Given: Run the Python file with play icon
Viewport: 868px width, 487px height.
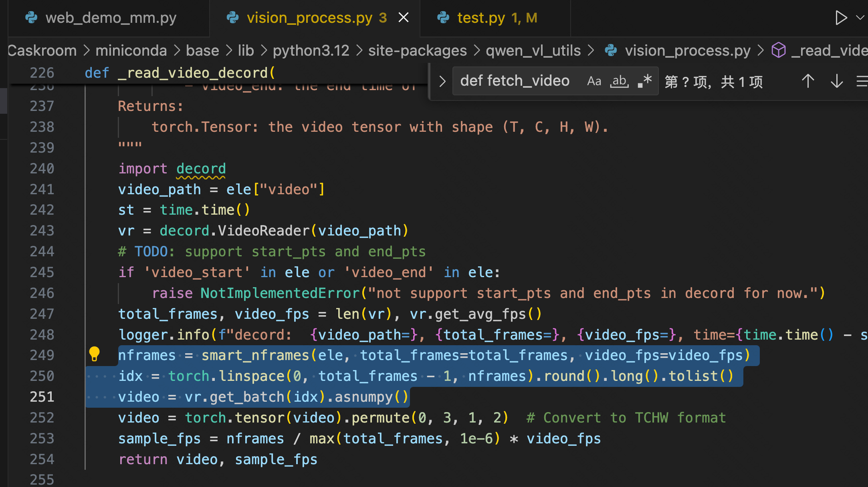Looking at the screenshot, I should [x=841, y=18].
